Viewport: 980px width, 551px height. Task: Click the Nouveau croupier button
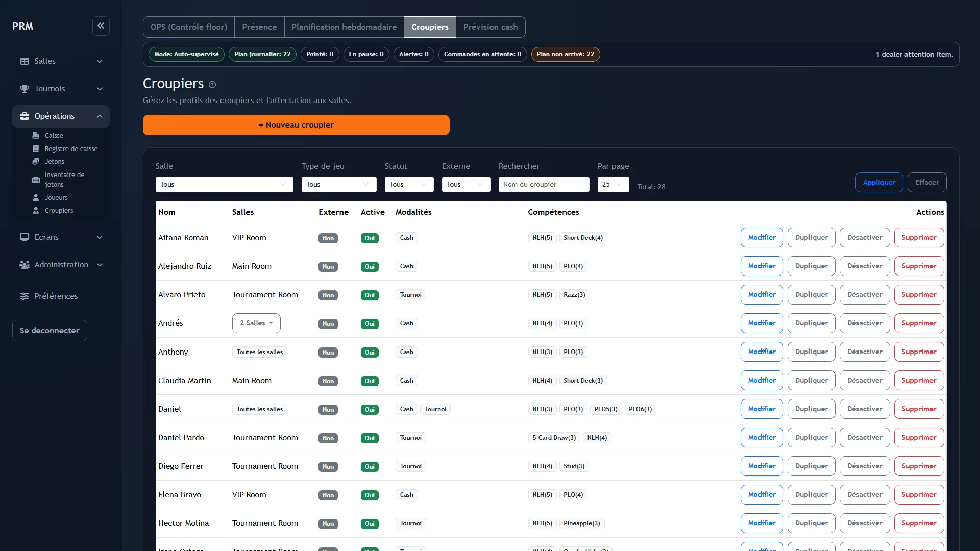[x=296, y=125]
